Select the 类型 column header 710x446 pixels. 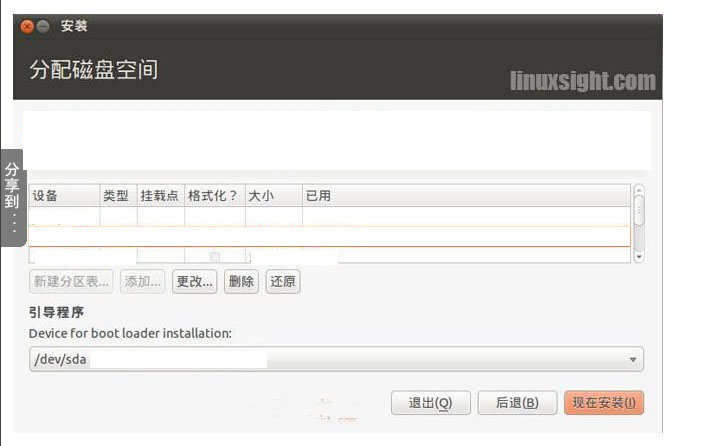coord(118,196)
